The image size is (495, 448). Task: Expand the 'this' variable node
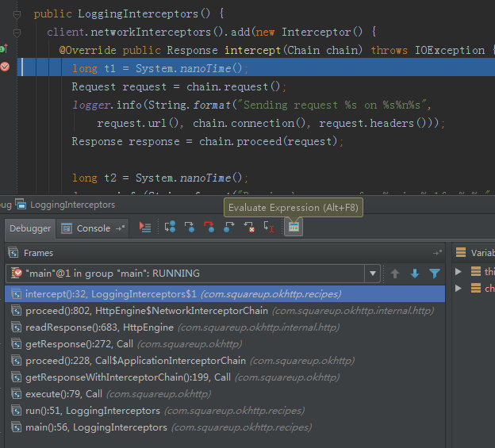tap(458, 272)
